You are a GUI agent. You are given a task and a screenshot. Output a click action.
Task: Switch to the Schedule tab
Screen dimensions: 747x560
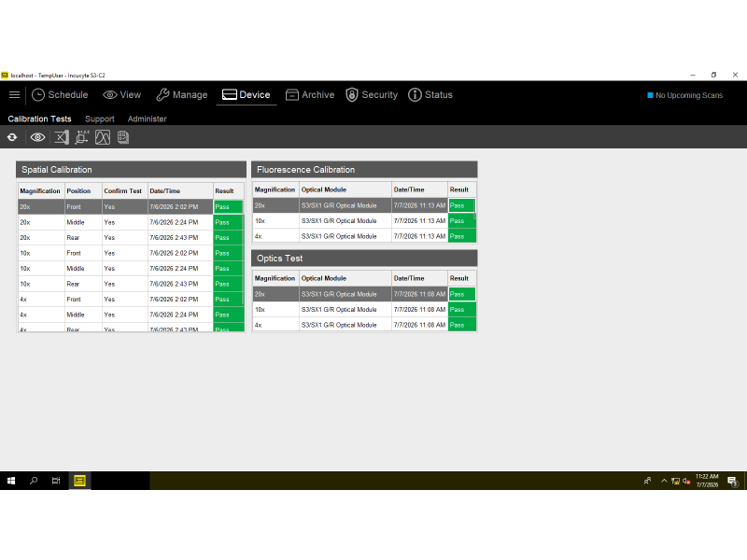[60, 95]
